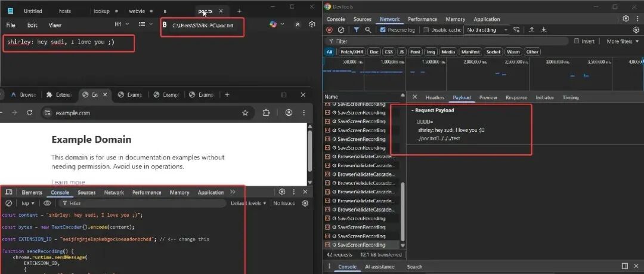
Task: Open Copilot icon in Notepad toolbar
Action: (x=273, y=24)
